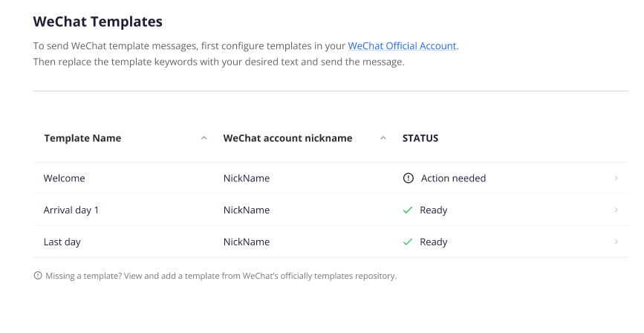644x333 pixels.
Task: Open the WeChat Official Account link
Action: coord(402,45)
